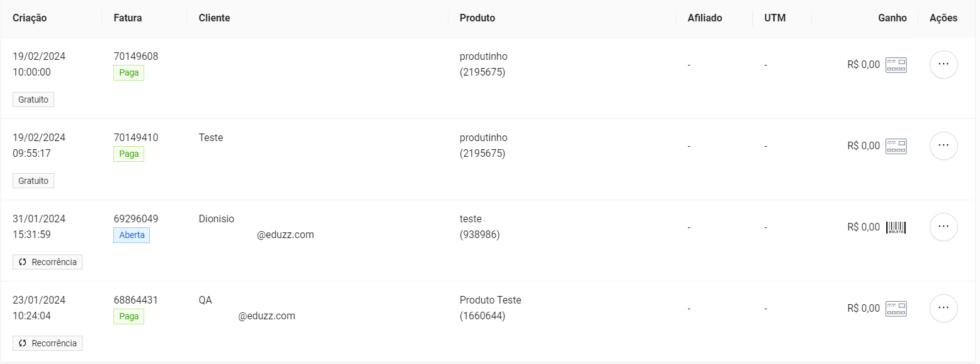Open the actions menu for invoice 69296049
980x364 pixels.
coord(943,227)
